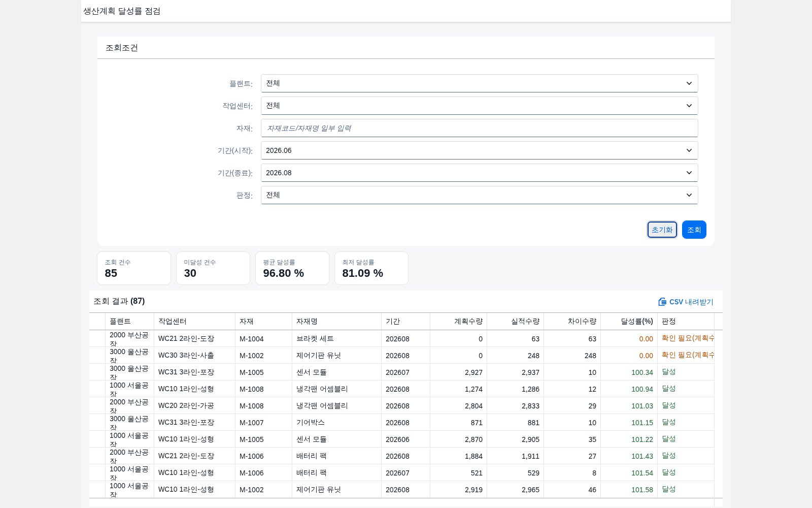This screenshot has height=508, width=812.
Task: Click the 초기화 reset button
Action: [662, 230]
